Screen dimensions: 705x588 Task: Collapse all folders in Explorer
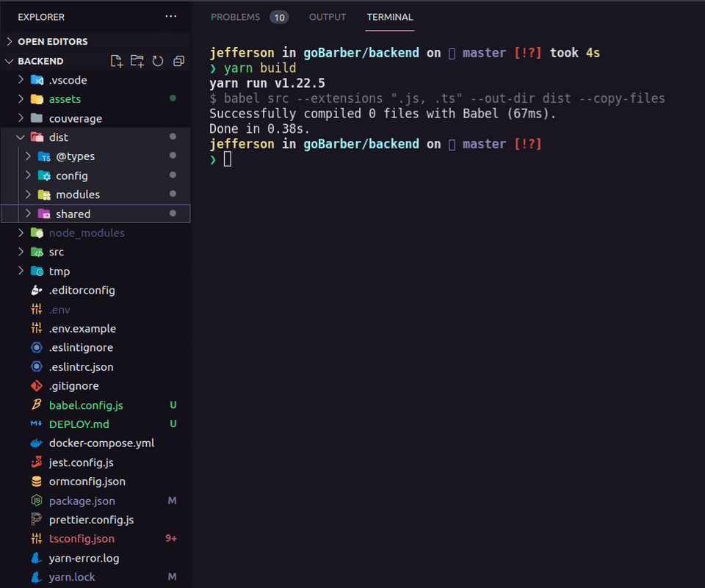click(178, 61)
